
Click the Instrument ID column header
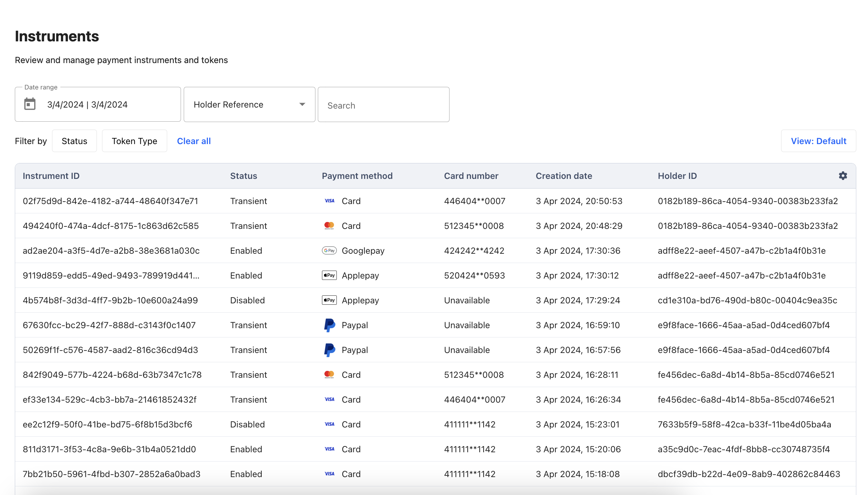(51, 176)
